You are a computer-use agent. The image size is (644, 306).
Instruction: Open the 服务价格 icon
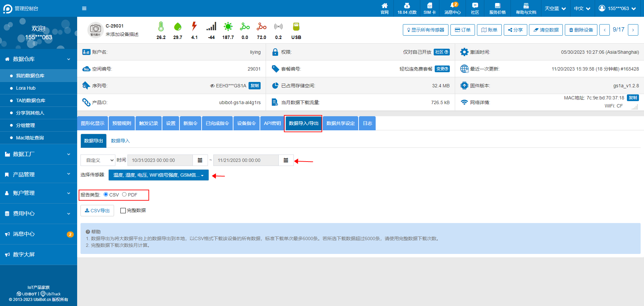(497, 8)
